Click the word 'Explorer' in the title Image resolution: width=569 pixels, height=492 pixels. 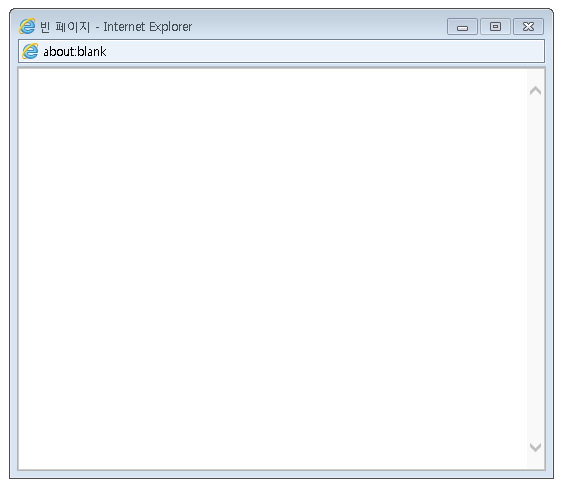tap(171, 27)
